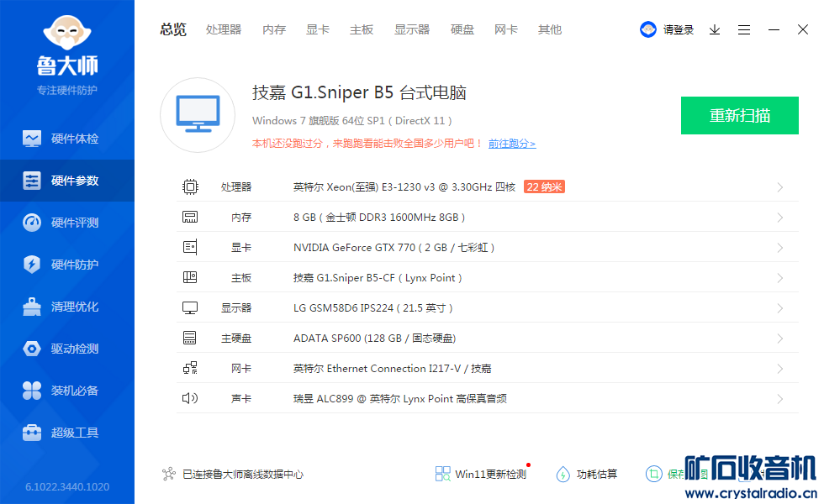Click the 22 纳米 badge
The height and width of the screenshot is (504, 824).
[x=545, y=186]
